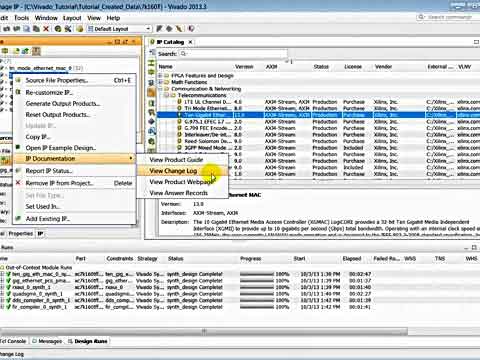Expand Math Functions folder
The height and width of the screenshot is (360, 480).
point(160,82)
